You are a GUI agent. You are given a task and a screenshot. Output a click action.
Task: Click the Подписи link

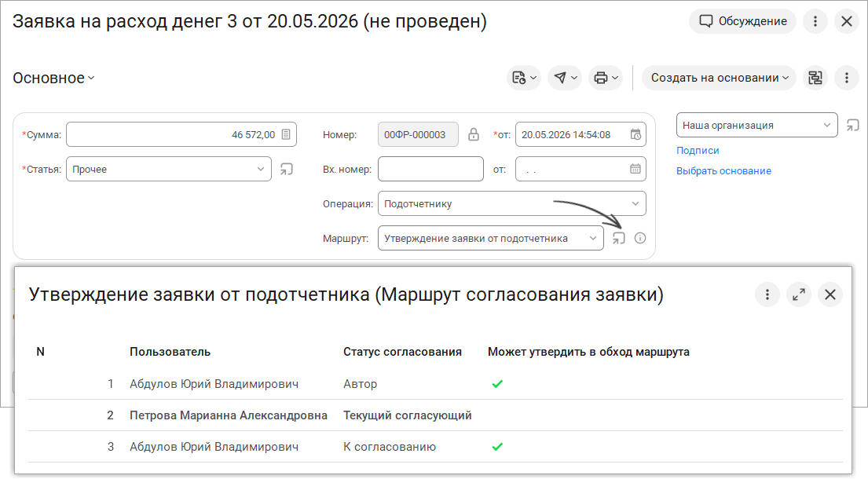pyautogui.click(x=698, y=151)
